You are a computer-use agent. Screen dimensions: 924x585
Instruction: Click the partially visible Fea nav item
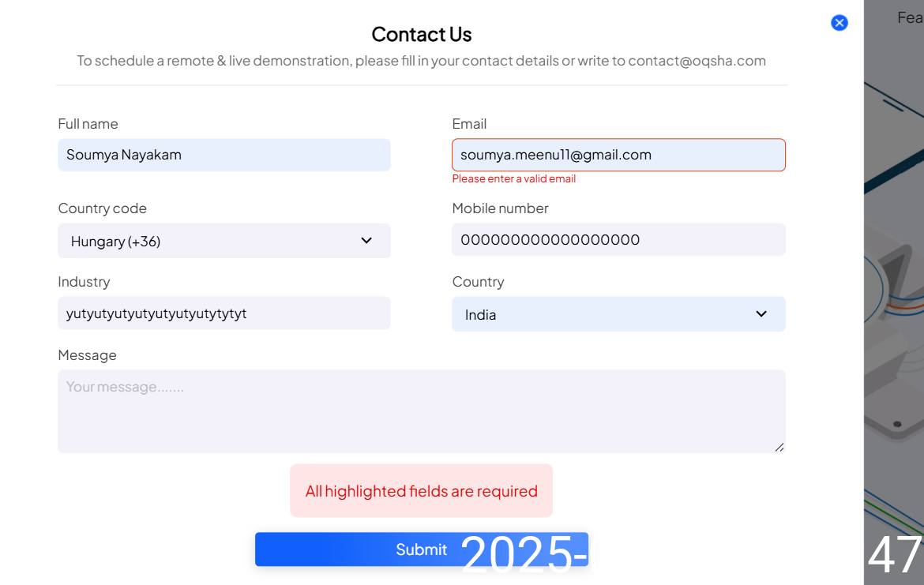[910, 17]
